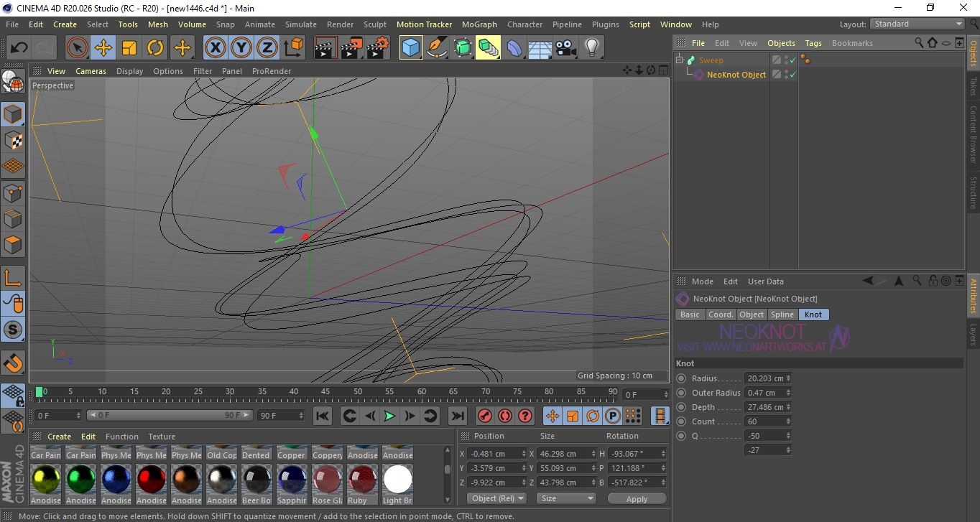Pick the Ruby material swatch
980x522 pixels.
pos(362,480)
